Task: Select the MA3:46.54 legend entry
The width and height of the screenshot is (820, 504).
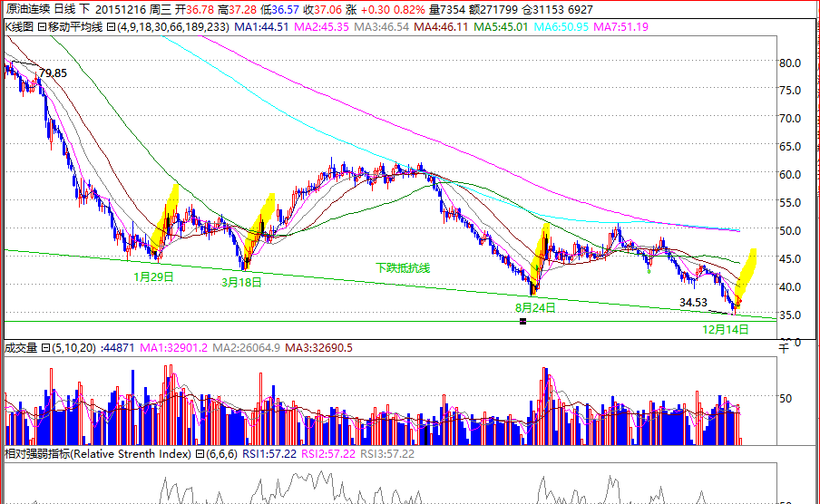Action: [x=381, y=27]
